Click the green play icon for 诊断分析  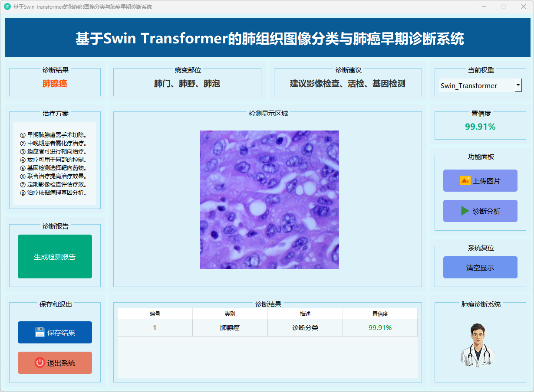coord(465,211)
